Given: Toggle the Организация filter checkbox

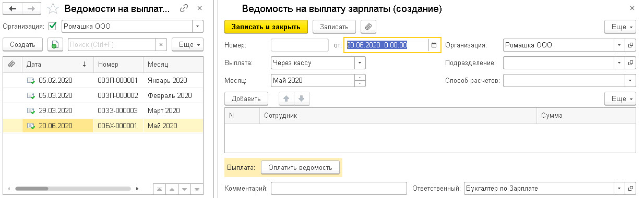Looking at the screenshot, I should coord(52,26).
